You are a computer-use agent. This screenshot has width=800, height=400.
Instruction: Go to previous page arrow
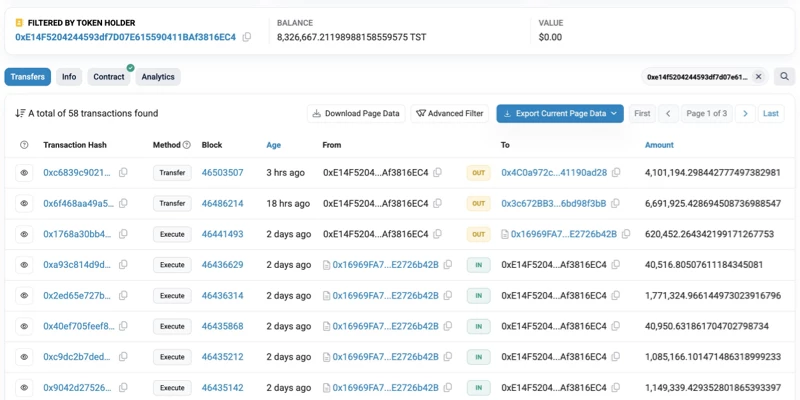pyautogui.click(x=668, y=113)
